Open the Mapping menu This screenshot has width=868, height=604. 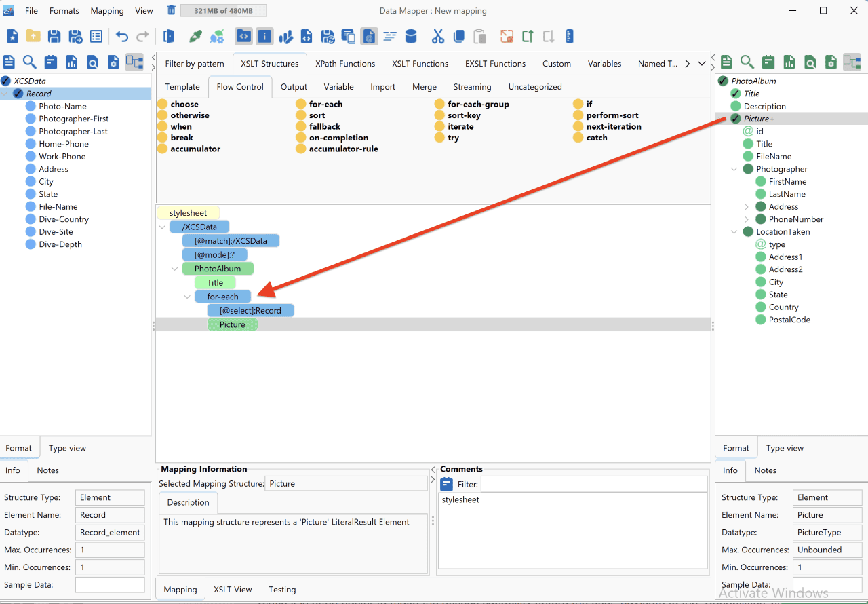point(107,11)
